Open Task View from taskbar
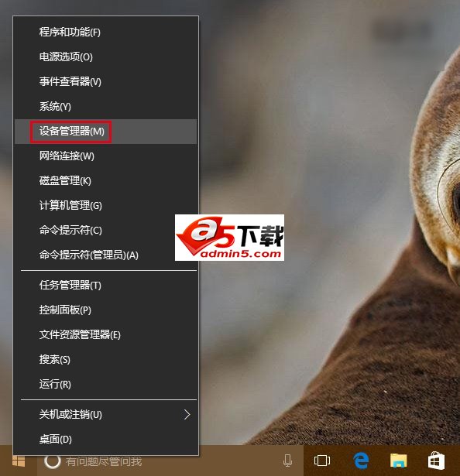Viewport: 460px width, 476px height. (x=322, y=461)
